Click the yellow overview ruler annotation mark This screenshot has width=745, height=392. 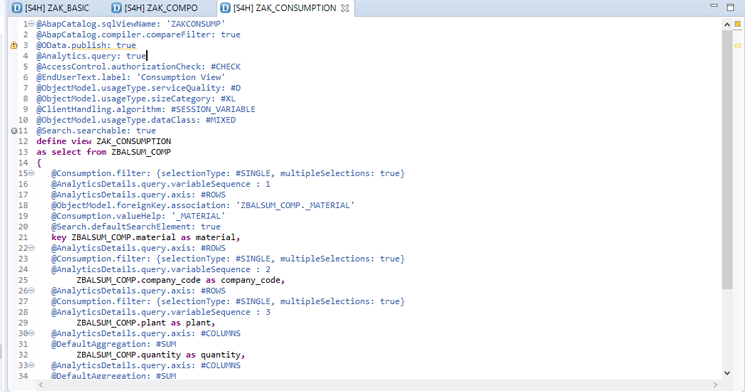[x=737, y=46]
